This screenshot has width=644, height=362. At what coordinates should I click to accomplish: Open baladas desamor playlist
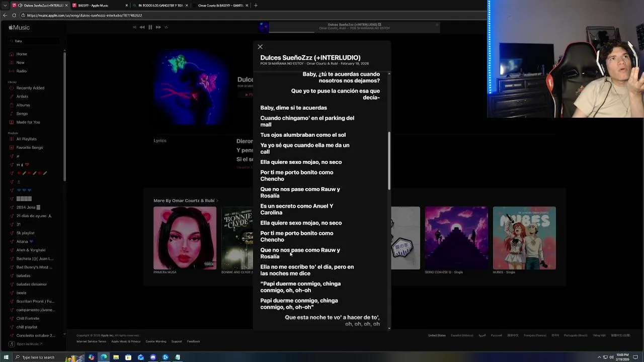(x=31, y=284)
